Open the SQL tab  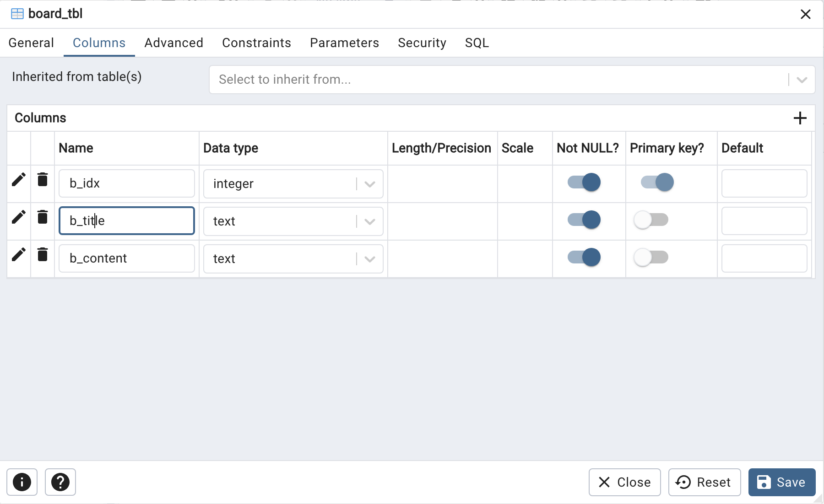pyautogui.click(x=477, y=43)
